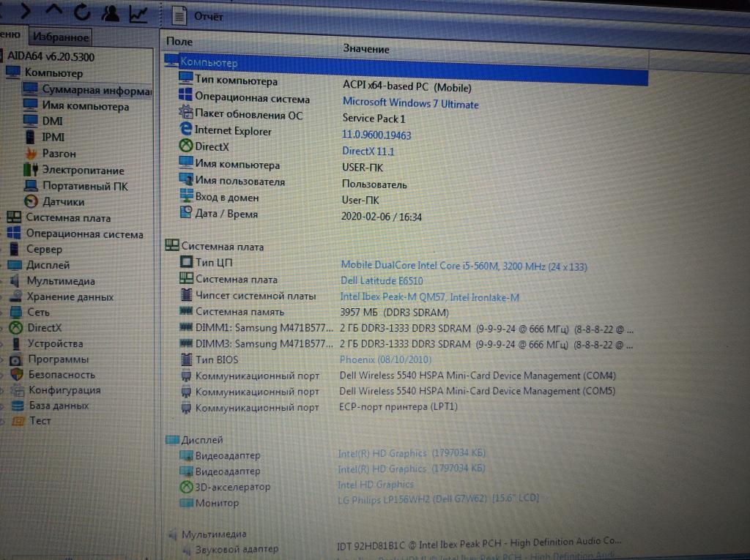The height and width of the screenshot is (560, 750).
Task: Click the Refresh icon in toolbar
Action: pos(82,12)
